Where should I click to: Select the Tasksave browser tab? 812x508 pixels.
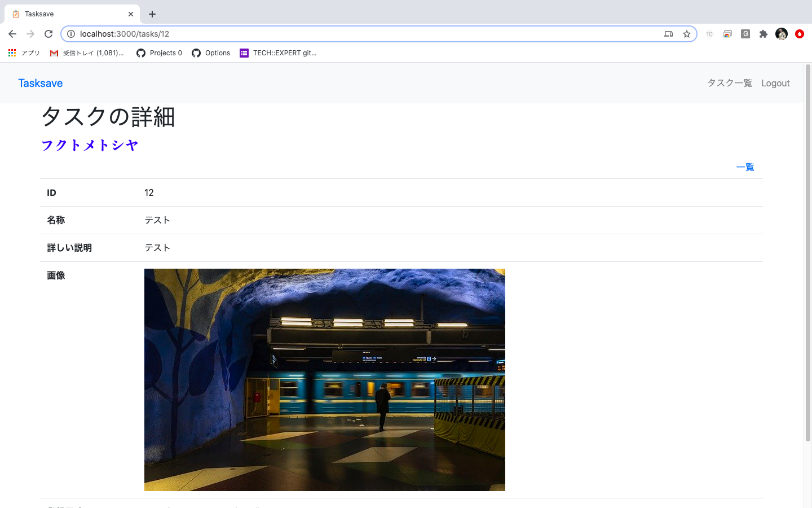pos(72,14)
